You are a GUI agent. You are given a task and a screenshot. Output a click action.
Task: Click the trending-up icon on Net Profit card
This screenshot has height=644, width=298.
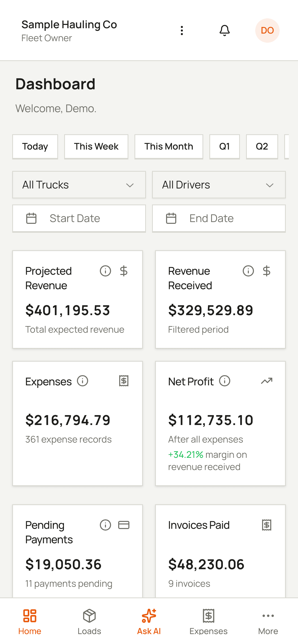[267, 381]
